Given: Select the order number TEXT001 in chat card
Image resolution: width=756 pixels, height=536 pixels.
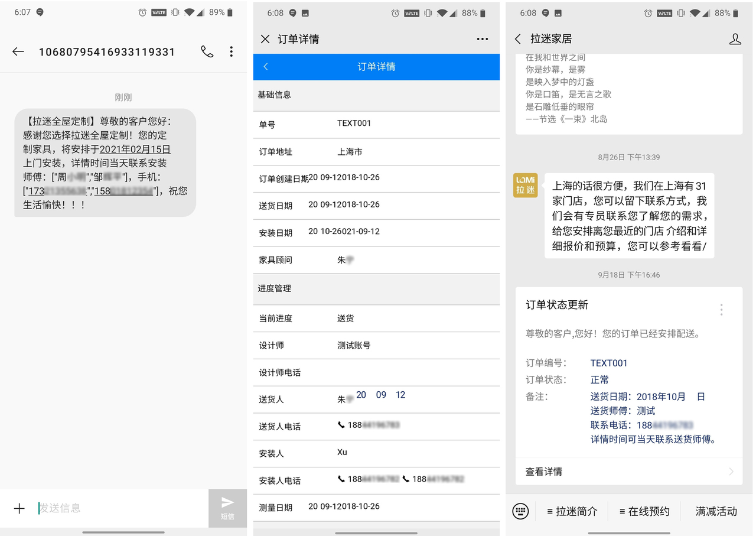Looking at the screenshot, I should 609,363.
